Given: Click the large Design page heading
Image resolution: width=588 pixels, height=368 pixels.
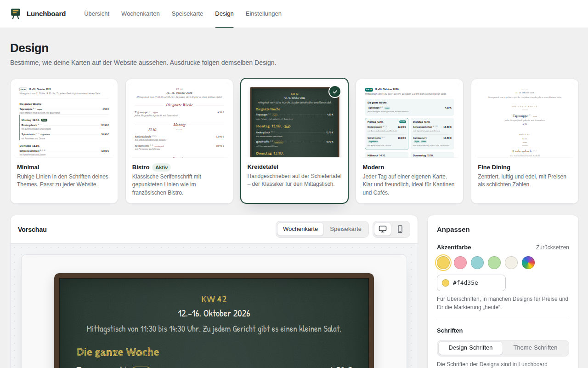Looking at the screenshot, I should (29, 48).
